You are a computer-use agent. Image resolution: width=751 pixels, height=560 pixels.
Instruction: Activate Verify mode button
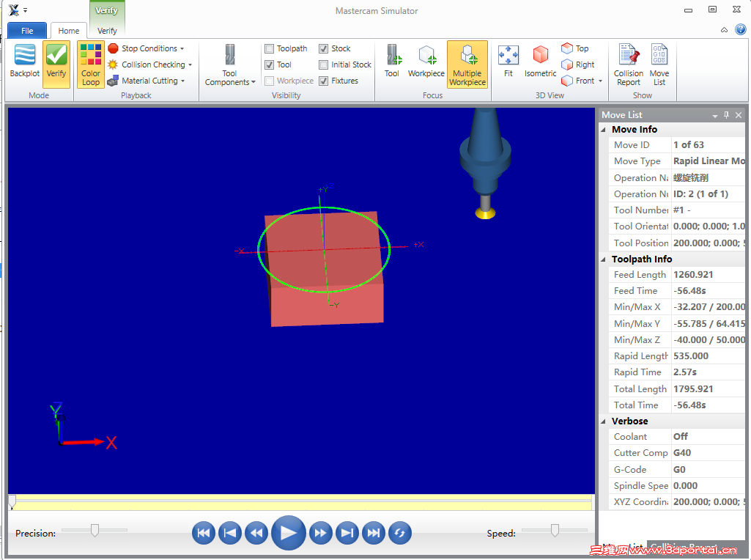pyautogui.click(x=56, y=65)
